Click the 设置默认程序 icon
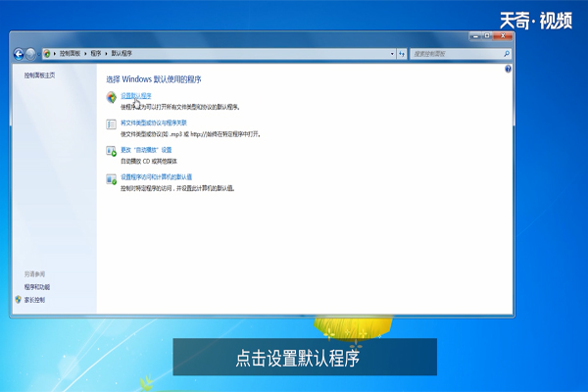 (x=112, y=97)
